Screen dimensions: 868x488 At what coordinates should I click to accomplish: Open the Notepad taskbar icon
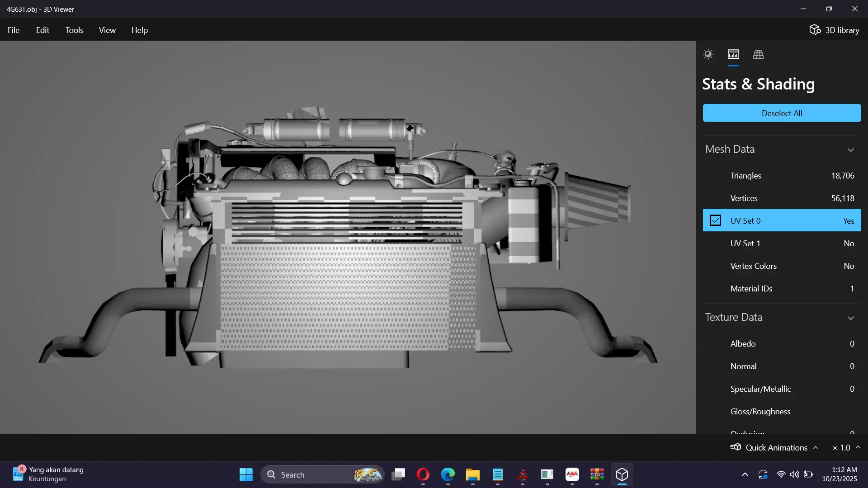[498, 474]
